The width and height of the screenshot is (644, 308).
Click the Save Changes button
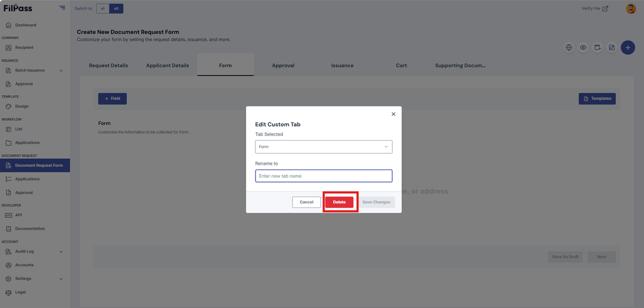376,202
